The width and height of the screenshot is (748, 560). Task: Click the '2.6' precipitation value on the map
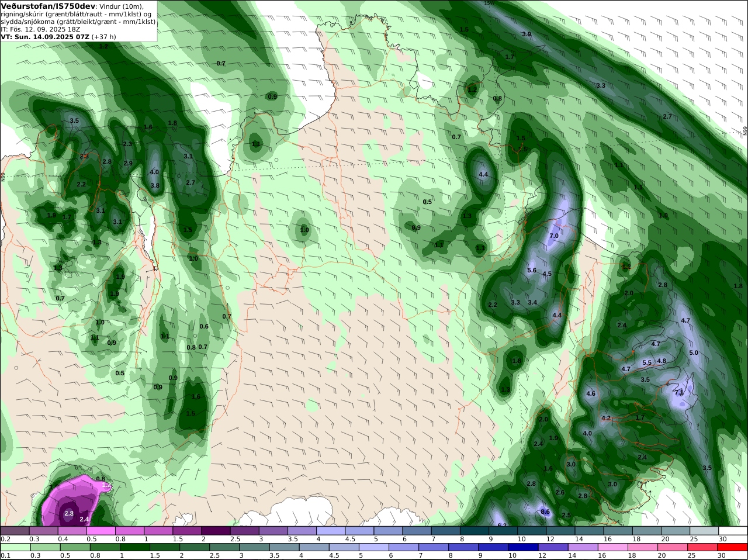point(560,492)
